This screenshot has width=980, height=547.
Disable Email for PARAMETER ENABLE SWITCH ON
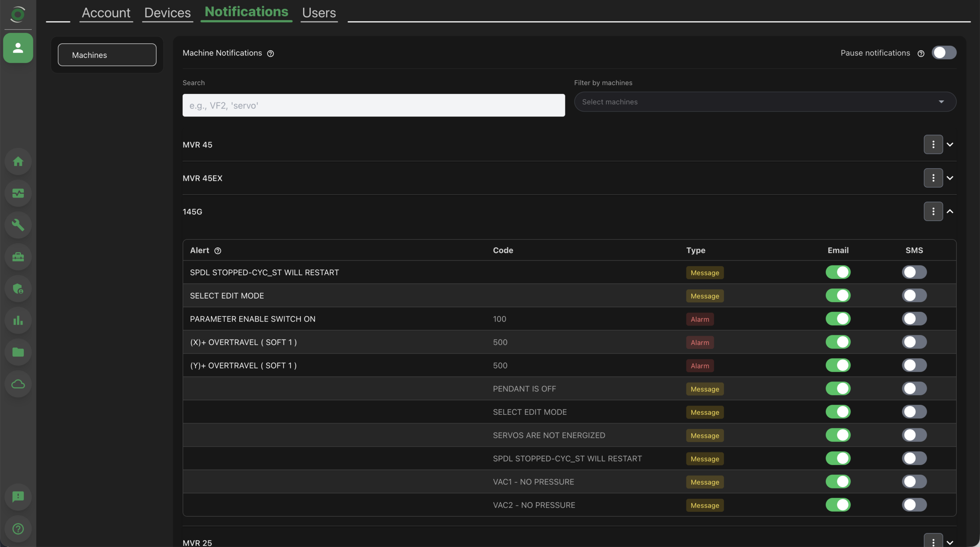(838, 319)
